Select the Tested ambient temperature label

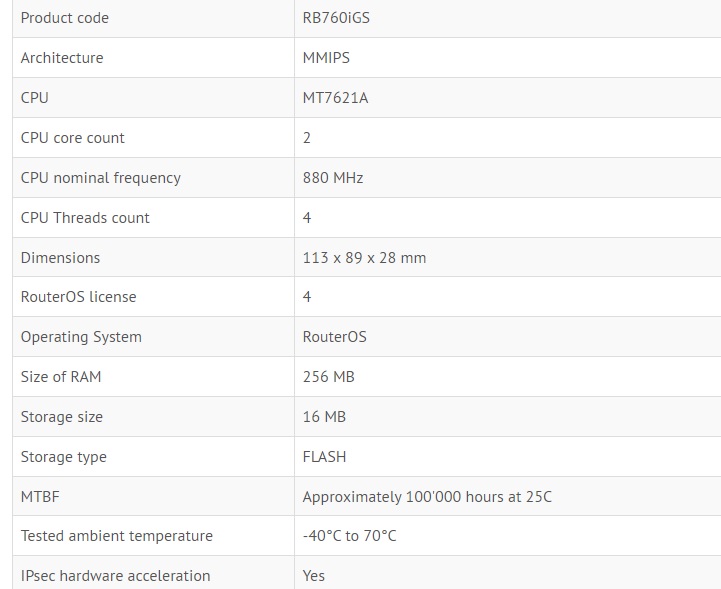pyautogui.click(x=117, y=536)
